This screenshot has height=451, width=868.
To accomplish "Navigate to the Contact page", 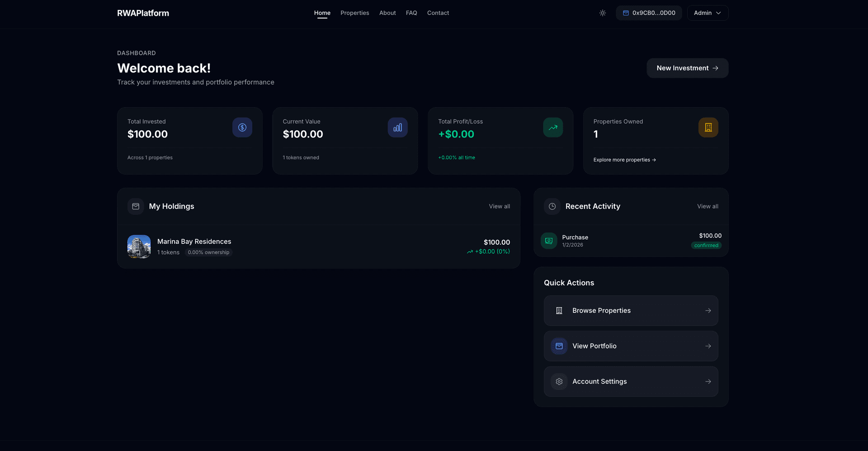I will [438, 13].
